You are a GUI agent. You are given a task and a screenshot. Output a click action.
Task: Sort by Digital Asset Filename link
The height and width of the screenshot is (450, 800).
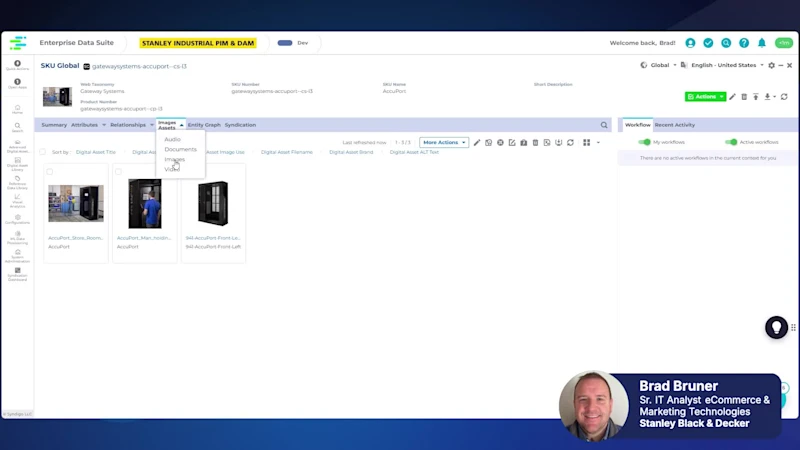(286, 152)
